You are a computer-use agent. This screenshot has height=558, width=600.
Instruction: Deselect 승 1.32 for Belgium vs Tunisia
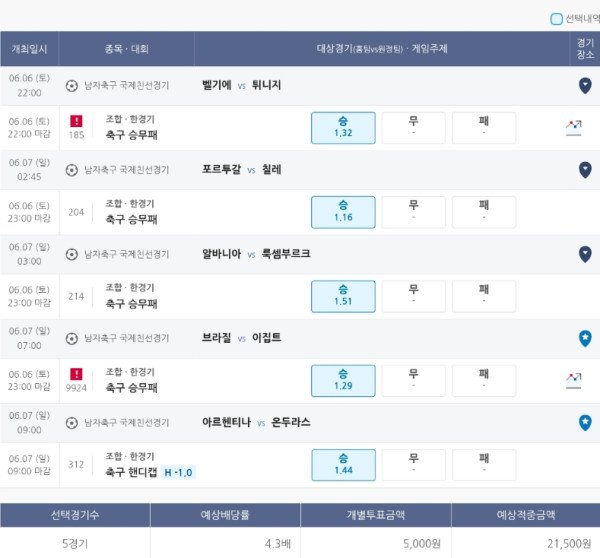click(x=343, y=128)
